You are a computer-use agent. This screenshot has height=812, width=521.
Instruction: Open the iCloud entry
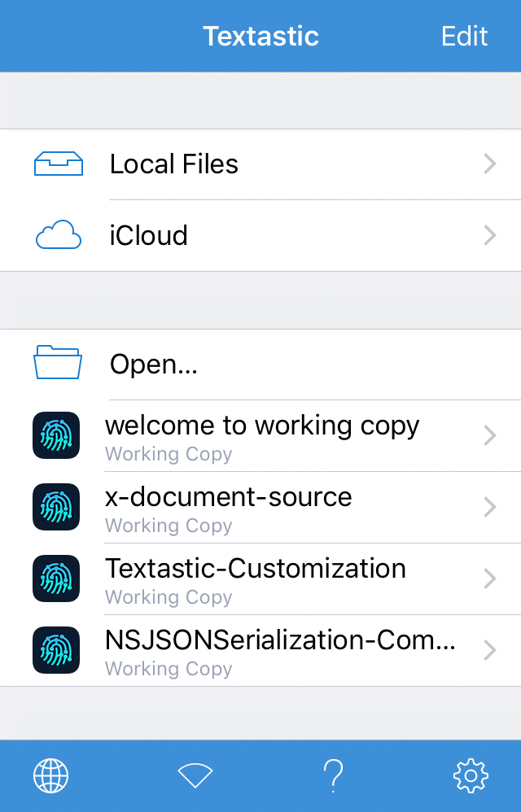[x=260, y=236]
